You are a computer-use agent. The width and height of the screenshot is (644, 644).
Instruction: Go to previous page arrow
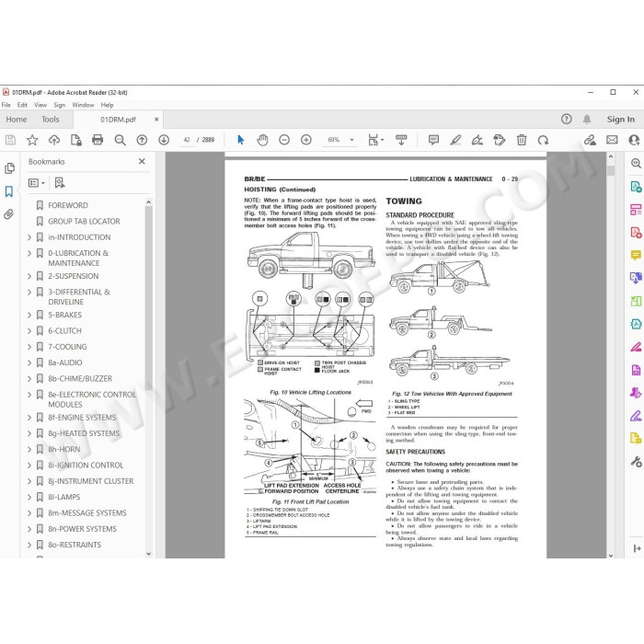click(x=142, y=140)
